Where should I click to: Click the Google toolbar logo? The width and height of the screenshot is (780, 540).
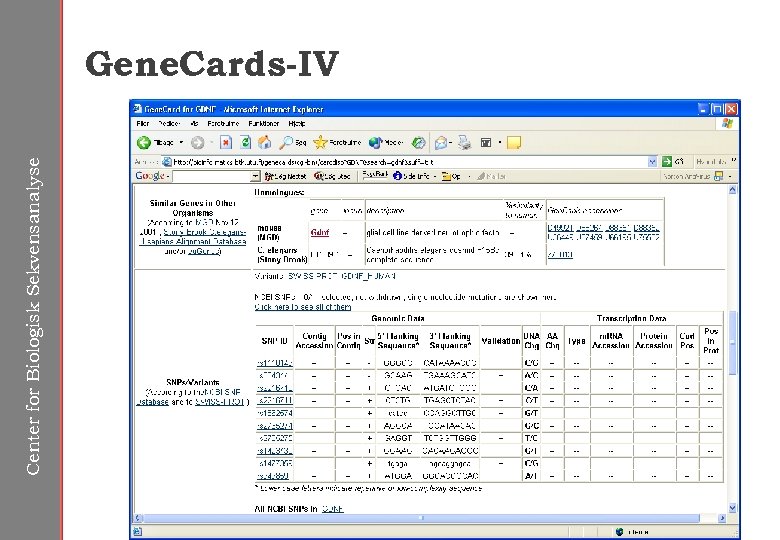[x=149, y=176]
